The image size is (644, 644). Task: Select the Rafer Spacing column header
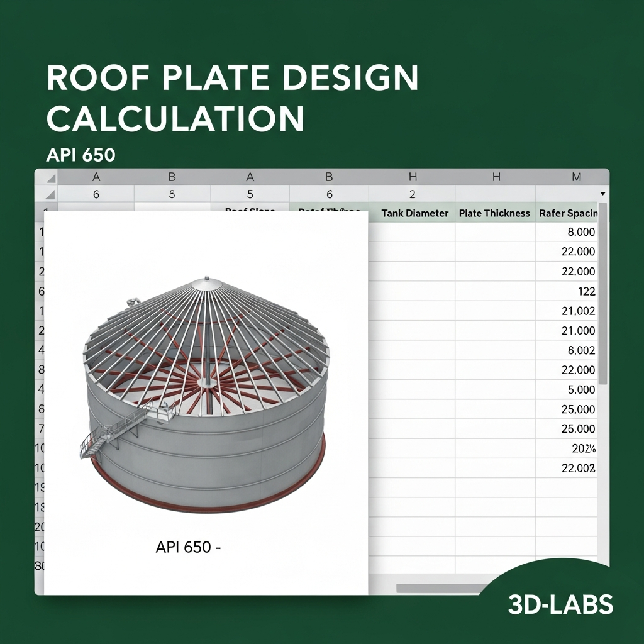[x=568, y=213]
